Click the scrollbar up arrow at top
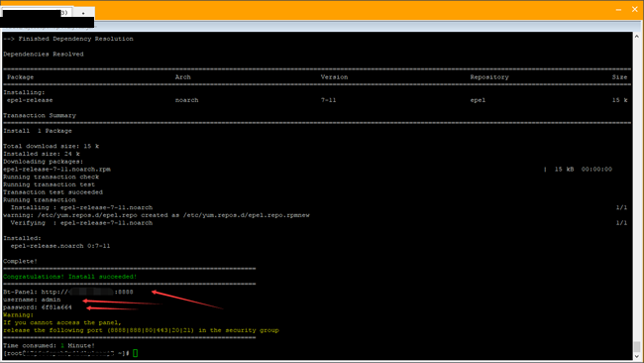 [x=637, y=37]
